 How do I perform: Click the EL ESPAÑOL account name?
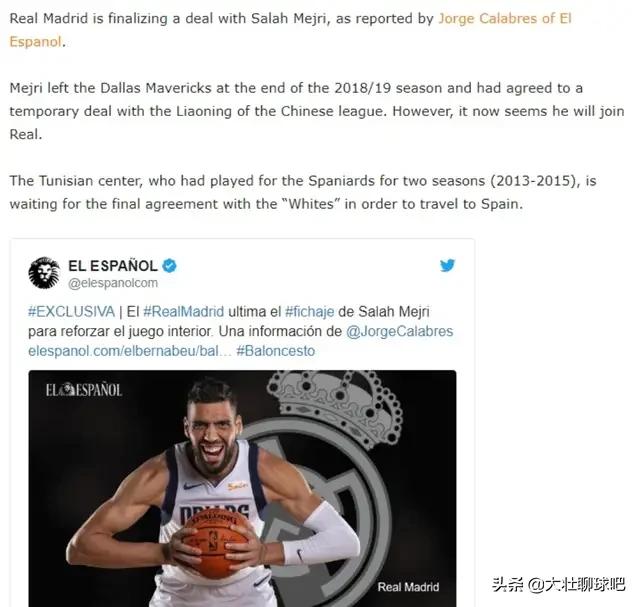click(113, 266)
